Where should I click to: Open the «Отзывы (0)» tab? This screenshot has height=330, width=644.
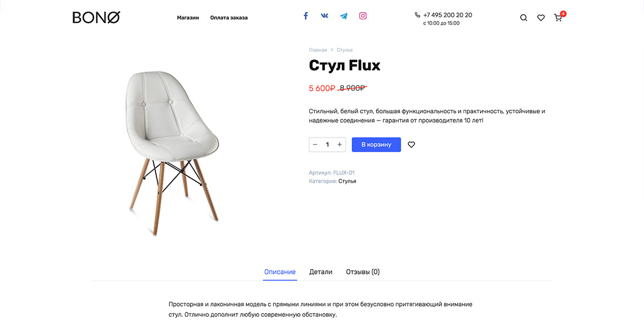[x=363, y=272]
